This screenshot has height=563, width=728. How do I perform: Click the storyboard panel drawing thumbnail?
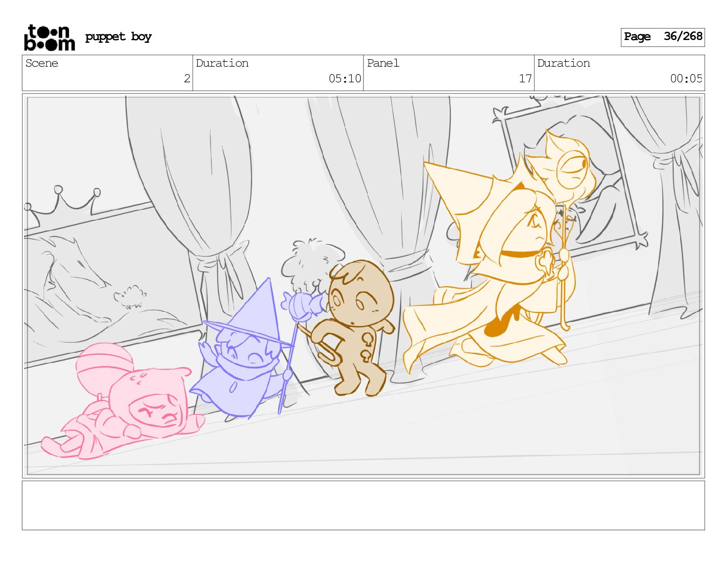click(363, 286)
